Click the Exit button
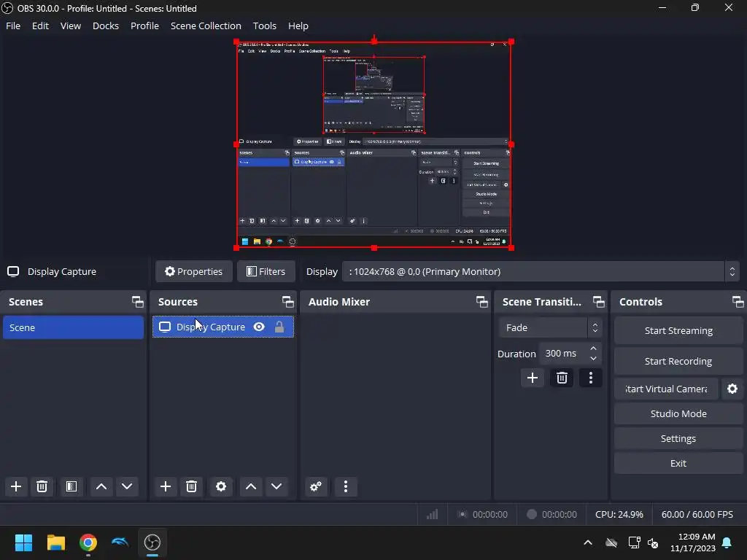747x560 pixels. click(678, 463)
